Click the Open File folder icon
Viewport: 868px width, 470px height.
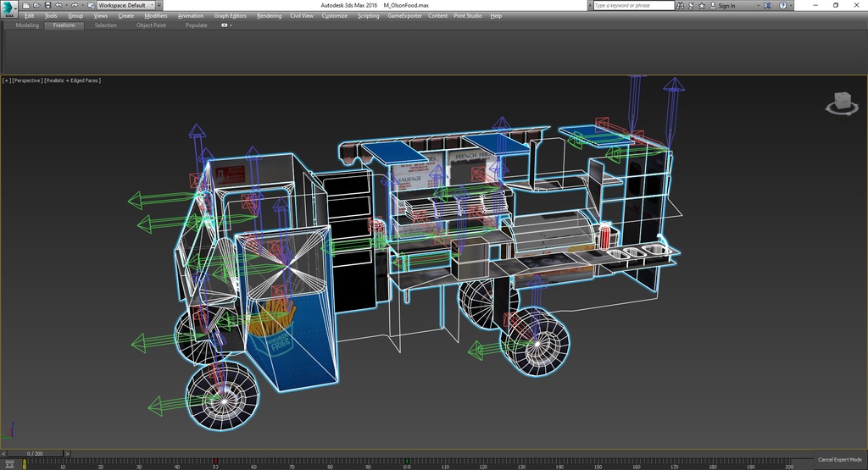36,6
